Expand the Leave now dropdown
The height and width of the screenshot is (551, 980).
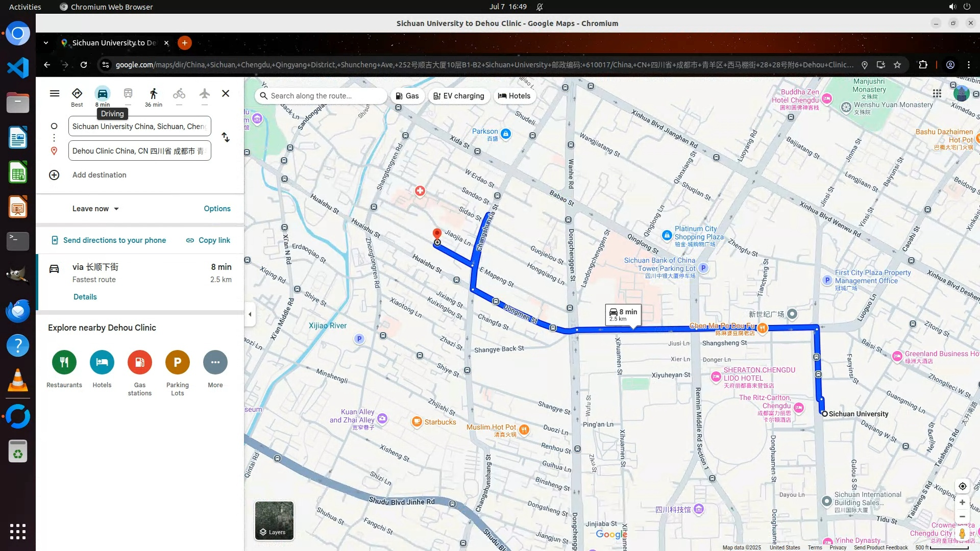[95, 209]
